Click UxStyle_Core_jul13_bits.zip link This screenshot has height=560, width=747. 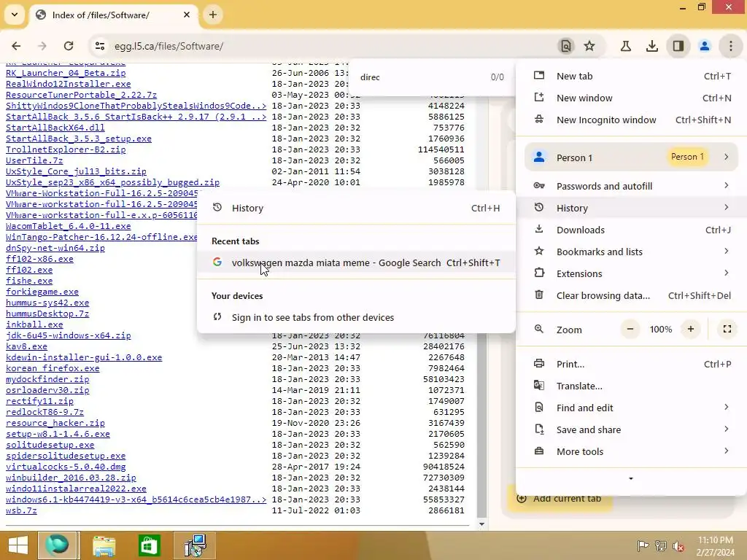(x=76, y=171)
